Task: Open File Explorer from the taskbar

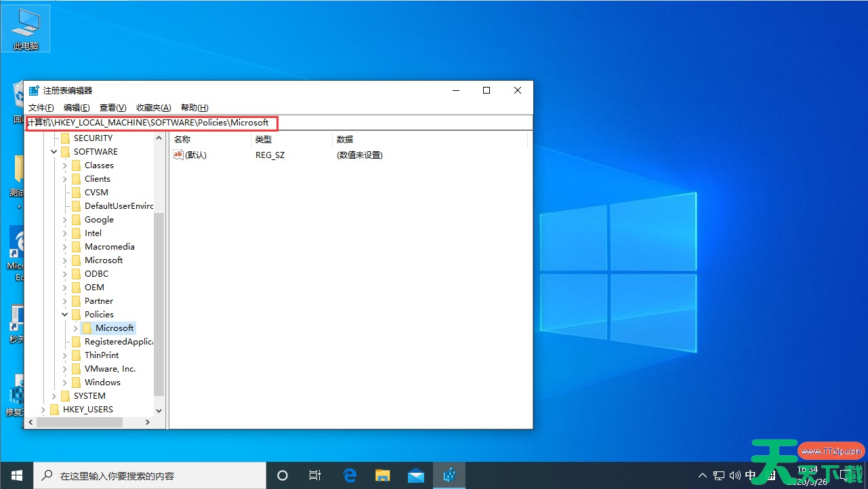Action: coord(383,475)
